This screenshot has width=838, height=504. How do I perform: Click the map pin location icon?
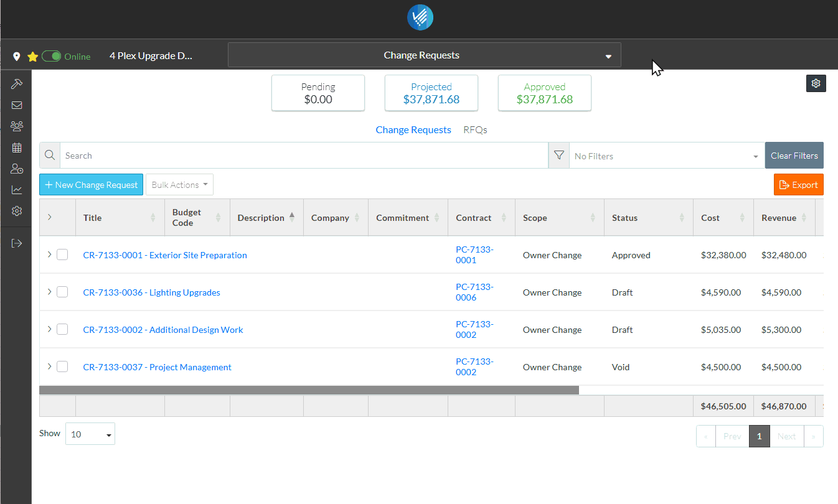point(17,57)
